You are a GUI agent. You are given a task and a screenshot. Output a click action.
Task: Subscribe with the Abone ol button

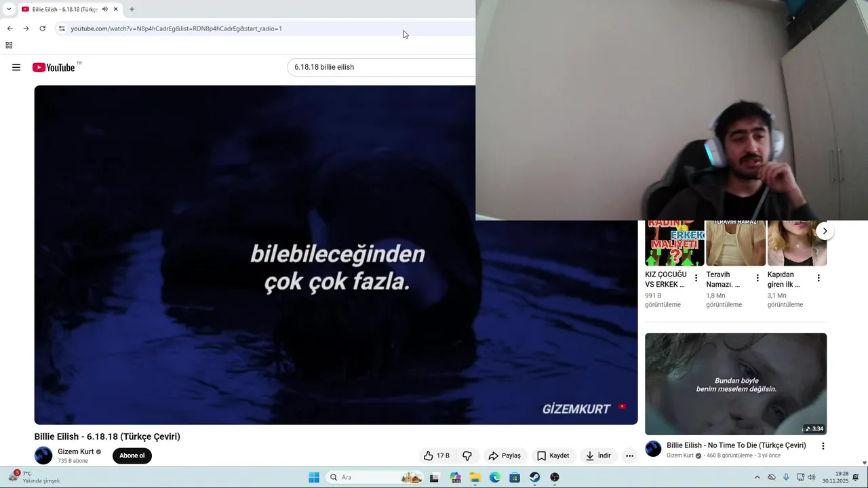(x=132, y=455)
